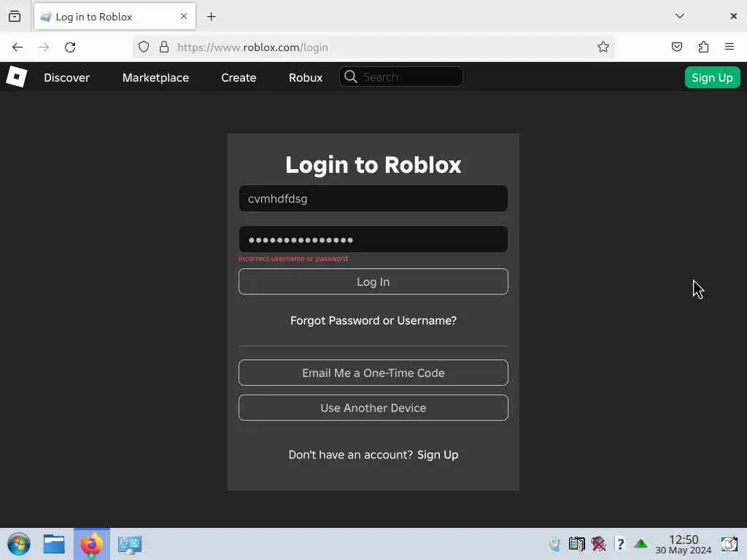Click Forgot Password or Username link

pyautogui.click(x=373, y=321)
